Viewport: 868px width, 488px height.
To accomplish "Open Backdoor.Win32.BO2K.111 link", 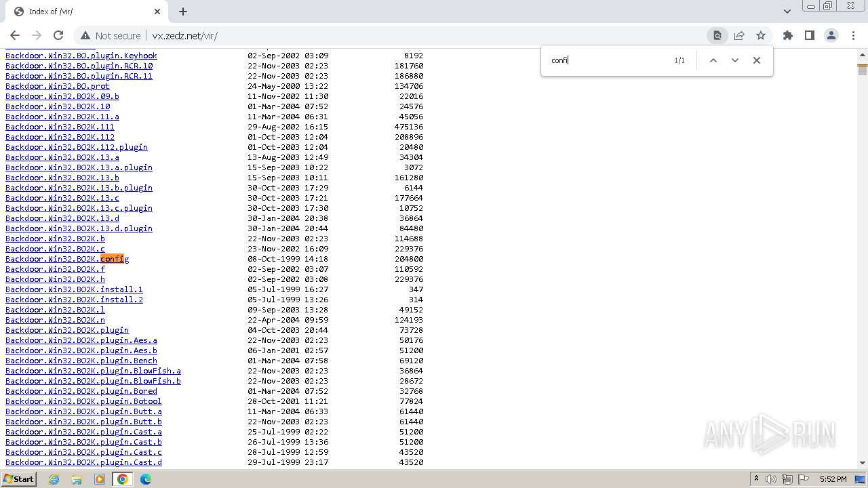I will 60,127.
